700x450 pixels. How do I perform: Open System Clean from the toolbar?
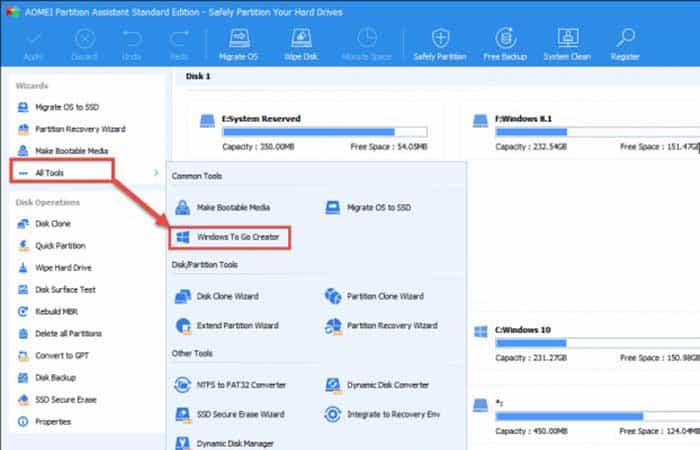(567, 46)
